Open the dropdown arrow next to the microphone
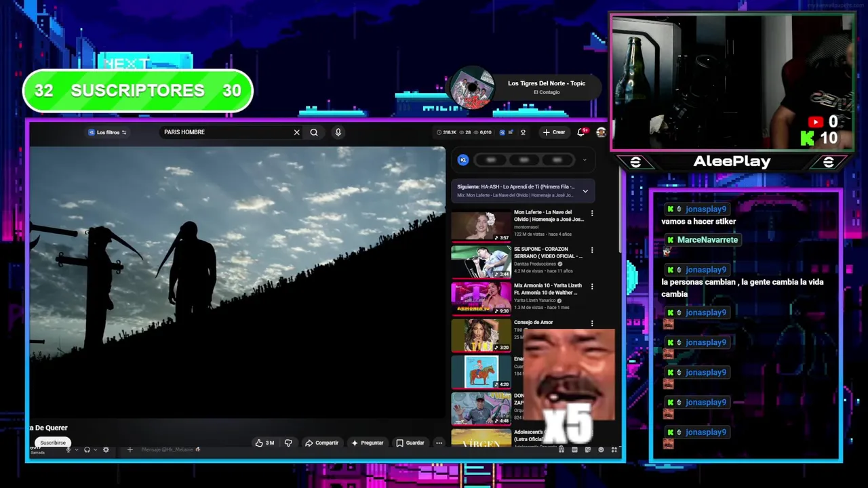 click(x=77, y=449)
